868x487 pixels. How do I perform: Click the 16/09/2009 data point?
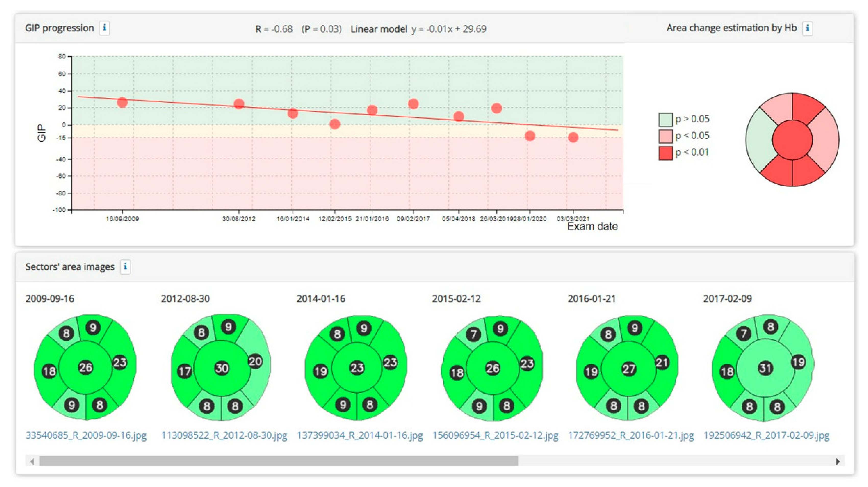click(122, 102)
